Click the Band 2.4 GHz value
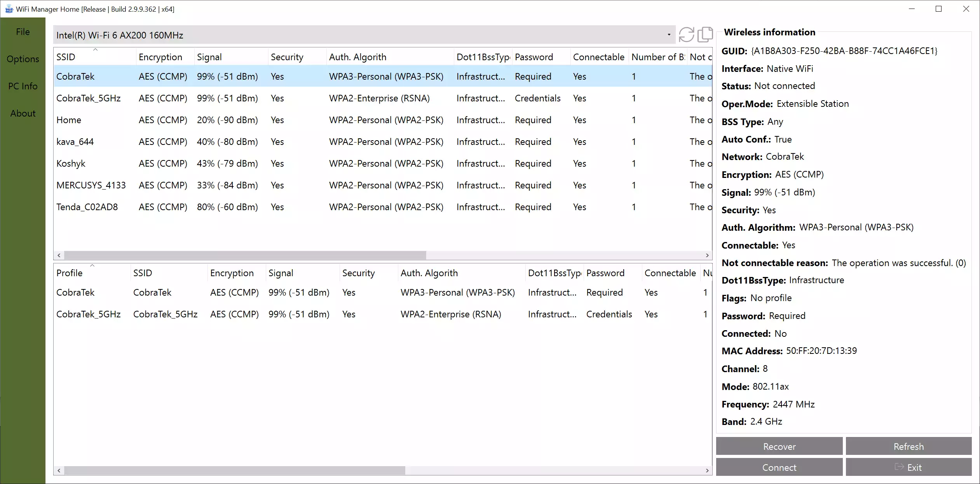980x484 pixels. click(766, 421)
